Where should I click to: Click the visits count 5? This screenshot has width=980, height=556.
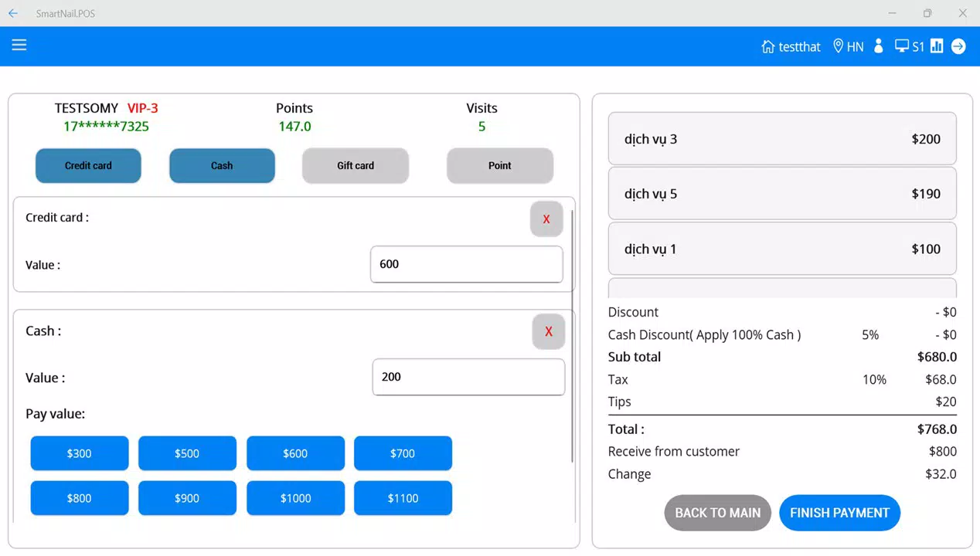(481, 127)
